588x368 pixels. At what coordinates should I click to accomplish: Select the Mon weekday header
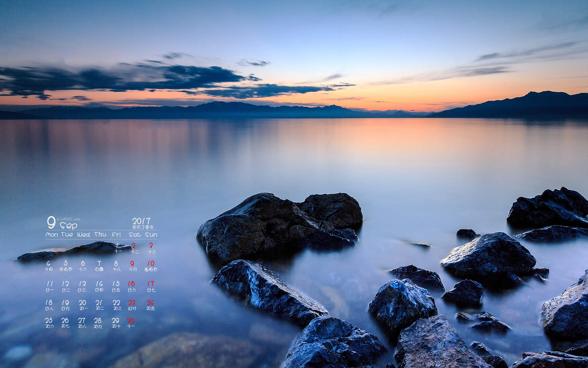coord(52,235)
